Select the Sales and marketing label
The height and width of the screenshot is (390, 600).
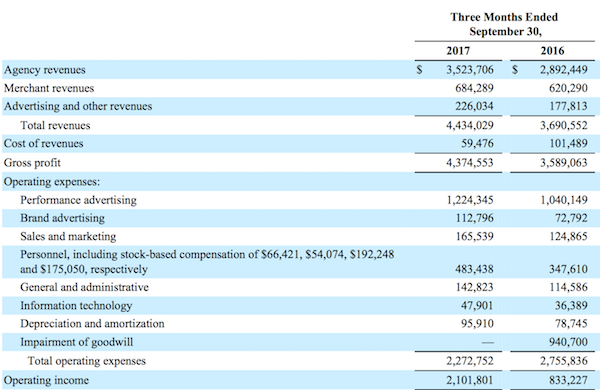pos(68,237)
